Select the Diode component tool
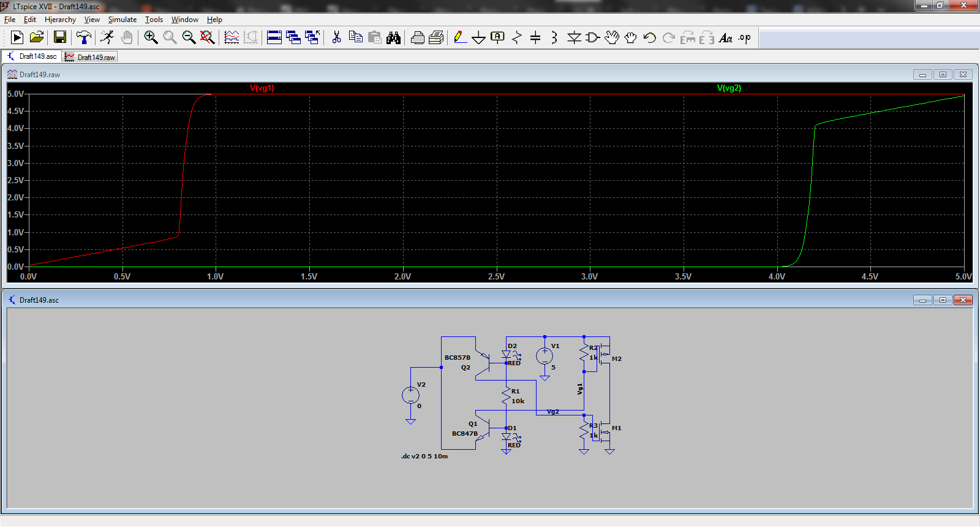The height and width of the screenshot is (527, 980). pos(574,38)
